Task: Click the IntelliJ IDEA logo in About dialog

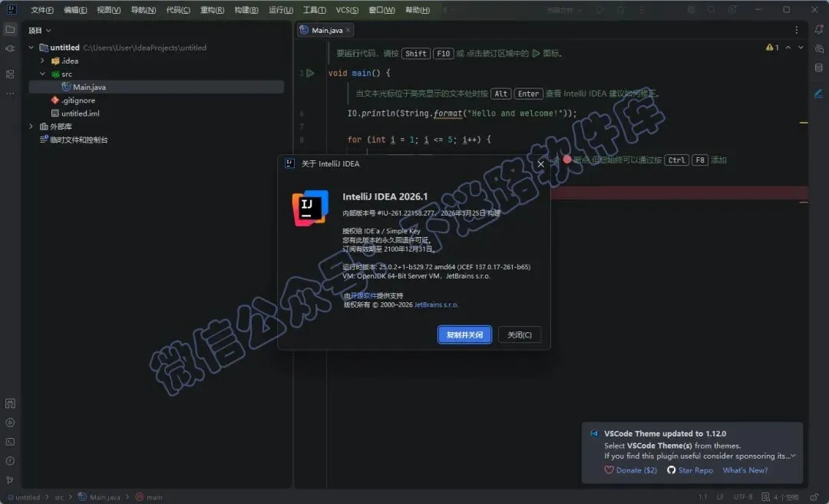Action: 310,208
